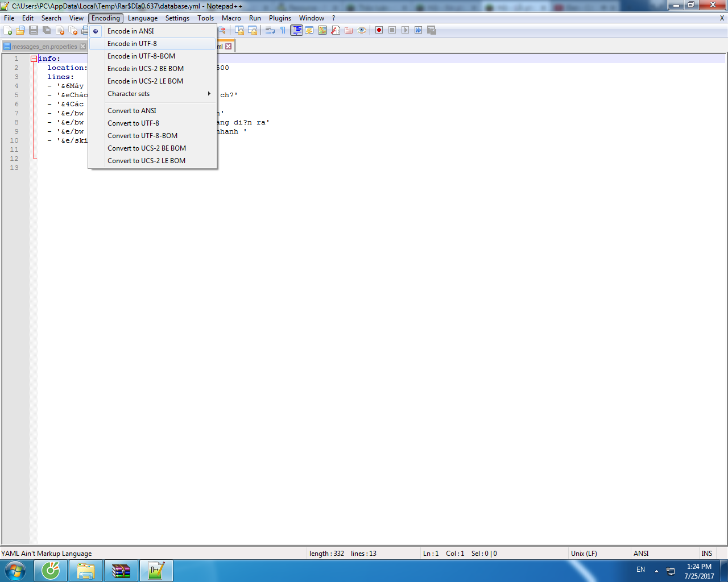Choose Convert to UTF-8

click(x=153, y=123)
